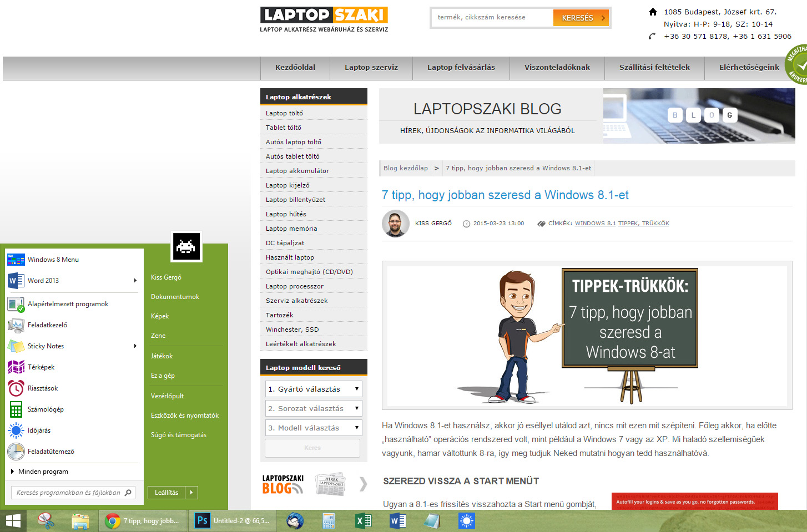Click the pixel-invader user avatar picture
Screen dimensions: 807x532
coord(186,246)
